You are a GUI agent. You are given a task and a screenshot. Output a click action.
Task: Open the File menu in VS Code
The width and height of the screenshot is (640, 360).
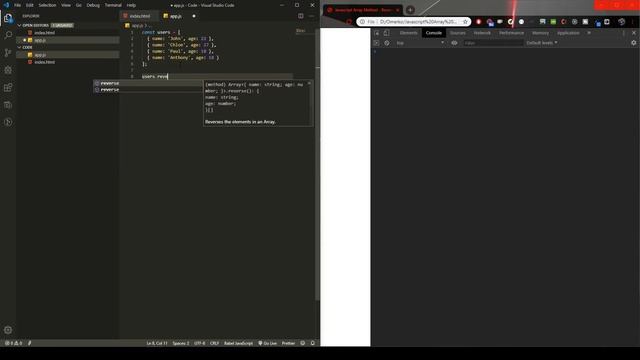tap(18, 5)
